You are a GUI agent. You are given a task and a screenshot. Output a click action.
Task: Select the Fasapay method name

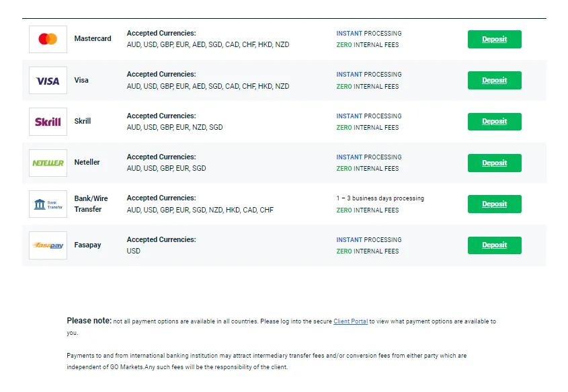[x=87, y=245]
